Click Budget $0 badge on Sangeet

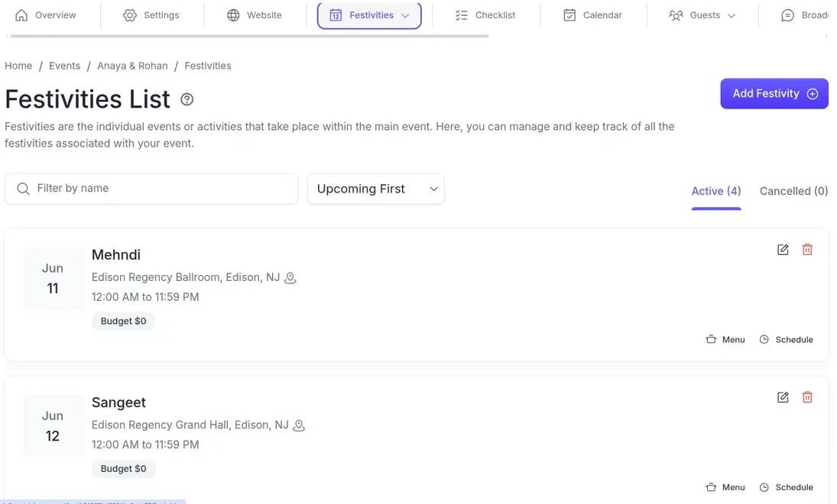(x=123, y=469)
